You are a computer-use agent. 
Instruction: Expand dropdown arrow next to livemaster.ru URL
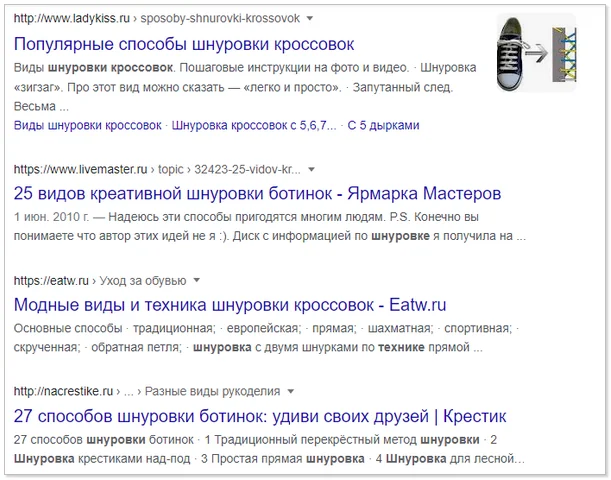pyautogui.click(x=311, y=169)
